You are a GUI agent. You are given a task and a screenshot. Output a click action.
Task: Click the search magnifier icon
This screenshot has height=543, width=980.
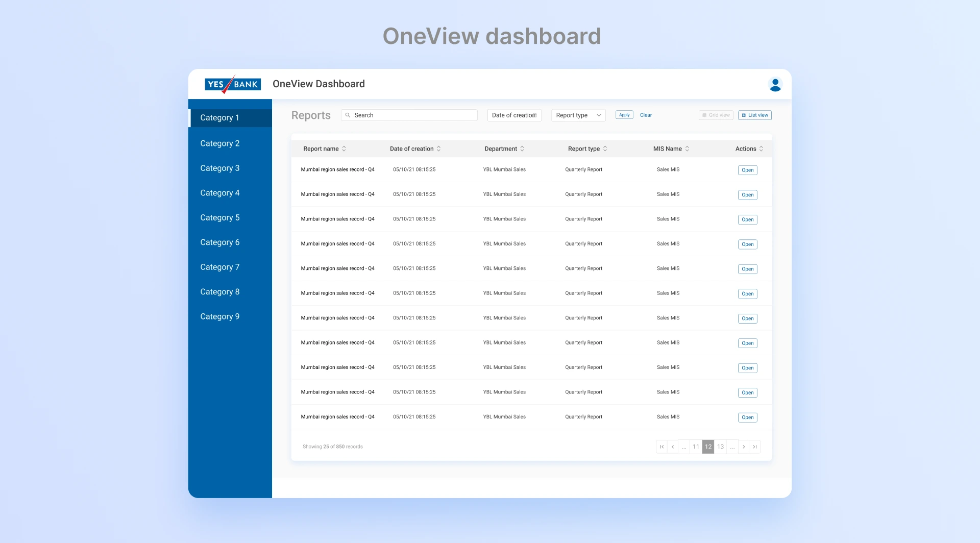point(348,115)
